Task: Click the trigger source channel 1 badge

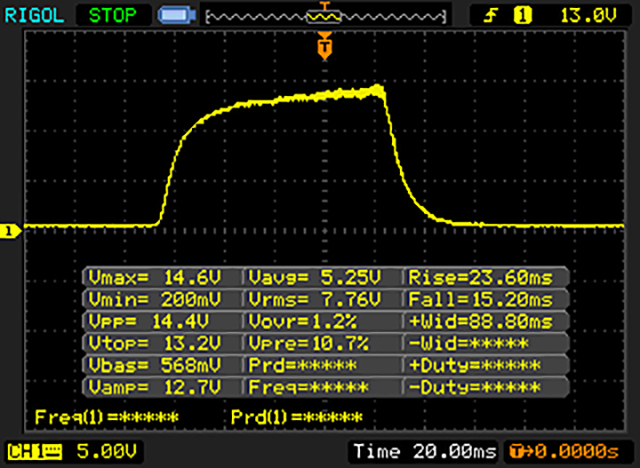Action: coord(522,16)
